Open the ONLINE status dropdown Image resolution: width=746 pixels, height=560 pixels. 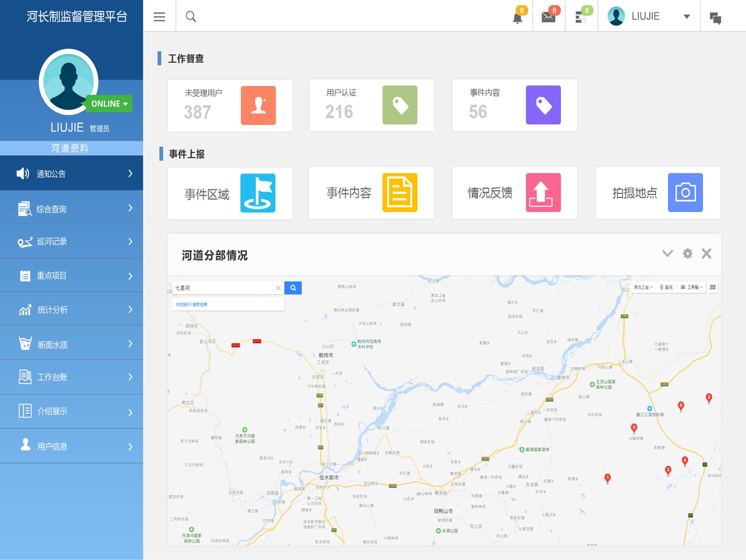pos(109,104)
